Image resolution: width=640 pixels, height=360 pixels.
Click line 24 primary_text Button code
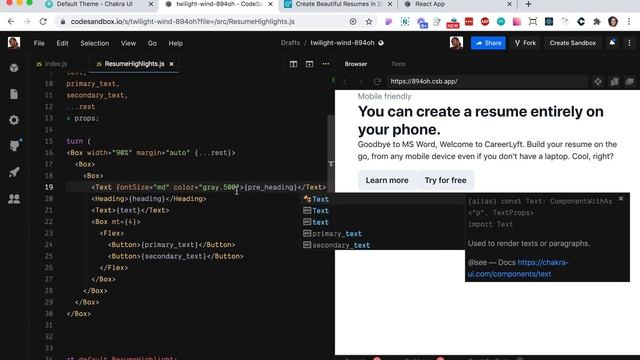coord(172,245)
